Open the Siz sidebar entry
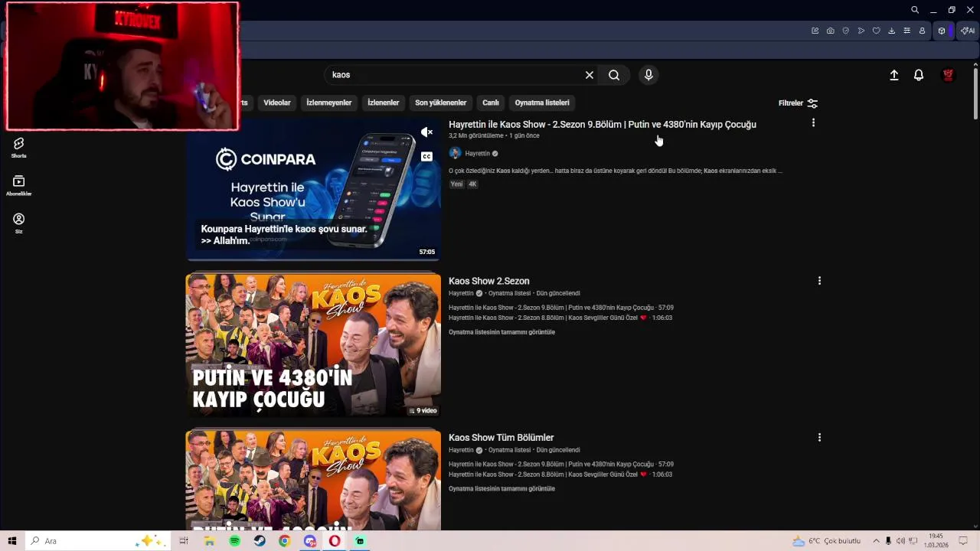The height and width of the screenshot is (551, 980). click(x=19, y=223)
